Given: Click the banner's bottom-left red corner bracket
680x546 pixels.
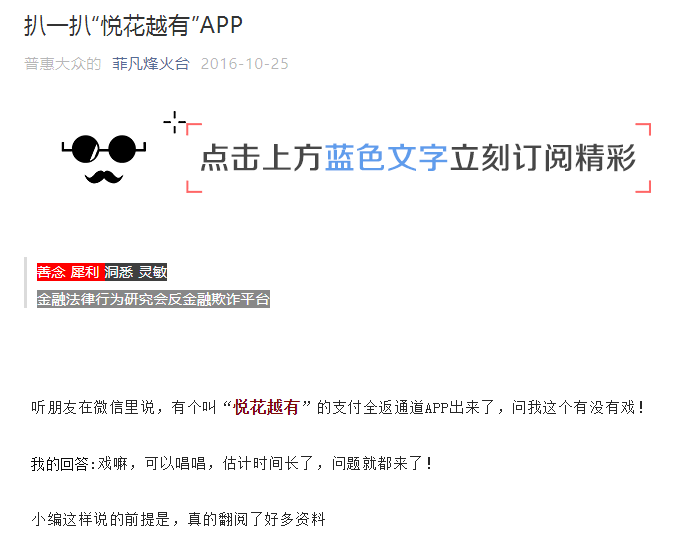Looking at the screenshot, I should [x=192, y=186].
